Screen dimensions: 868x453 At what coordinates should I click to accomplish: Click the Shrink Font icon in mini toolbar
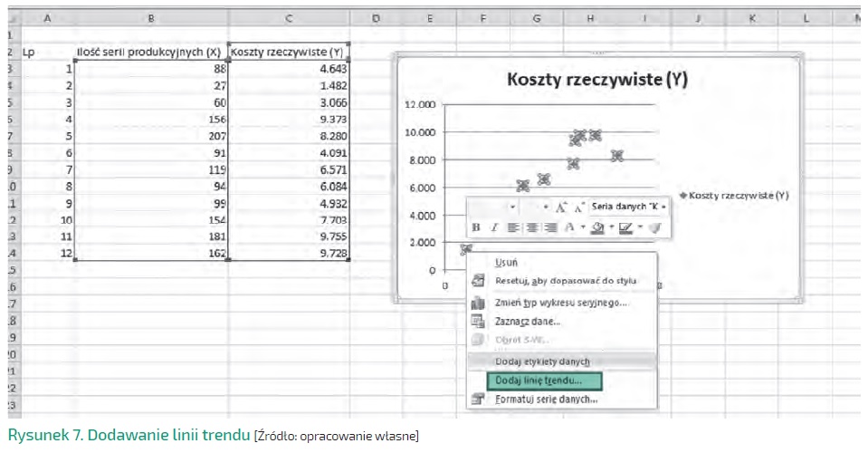click(x=579, y=207)
